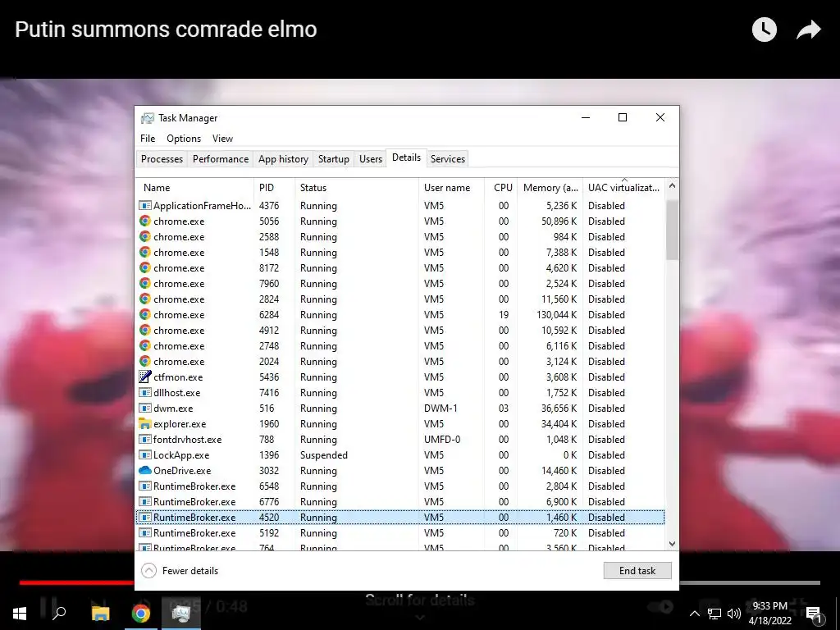Switch to the App history tab

[x=283, y=158]
